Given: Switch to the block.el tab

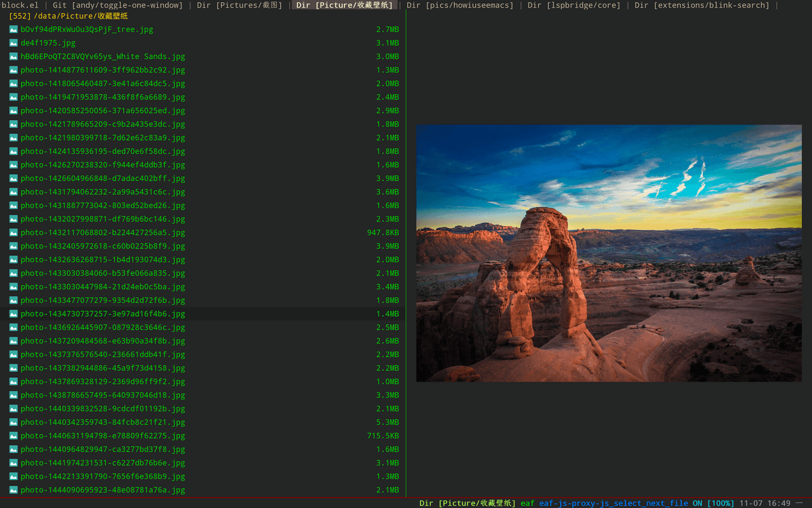Looking at the screenshot, I should pyautogui.click(x=20, y=5).
